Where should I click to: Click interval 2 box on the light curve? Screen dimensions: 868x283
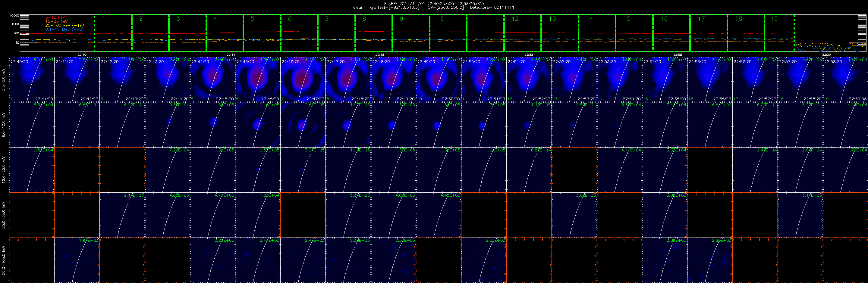(x=150, y=33)
